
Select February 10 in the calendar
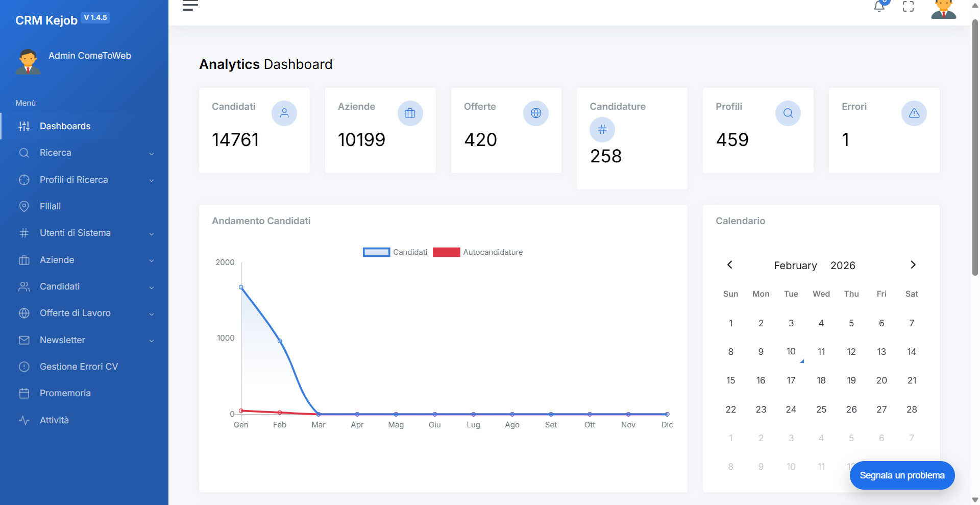[791, 351]
